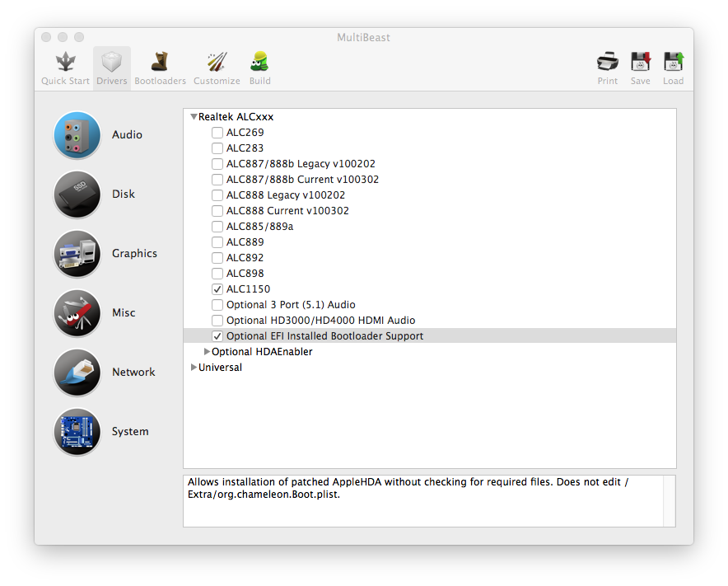
Task: Click the Disk sidebar label
Action: (123, 195)
